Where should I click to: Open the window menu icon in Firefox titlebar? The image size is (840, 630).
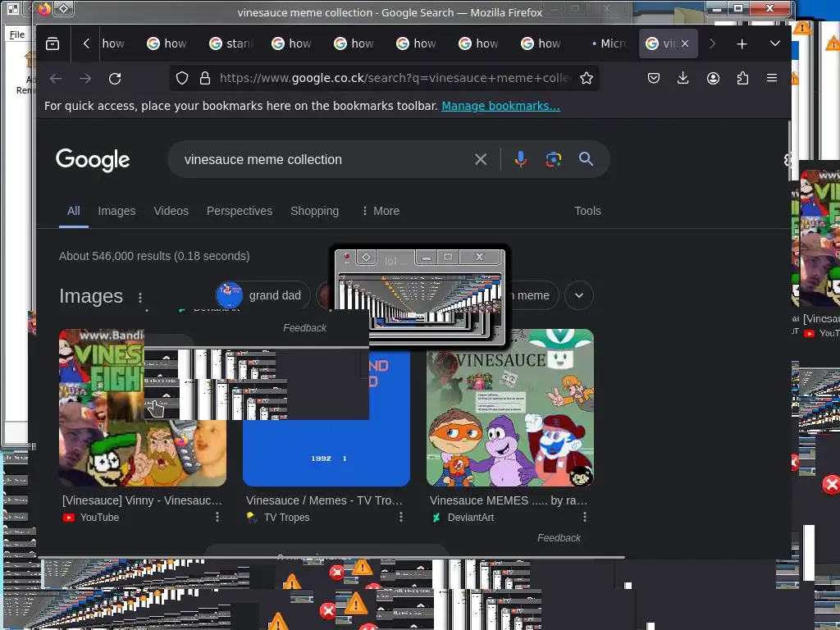pos(63,8)
